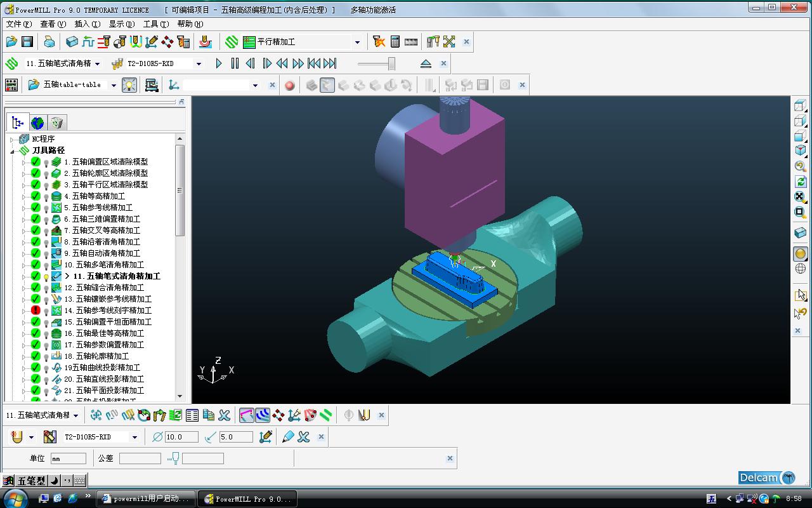Click green check status of 3.五轴平行区域清除模型
The height and width of the screenshot is (508, 812).
tap(36, 185)
